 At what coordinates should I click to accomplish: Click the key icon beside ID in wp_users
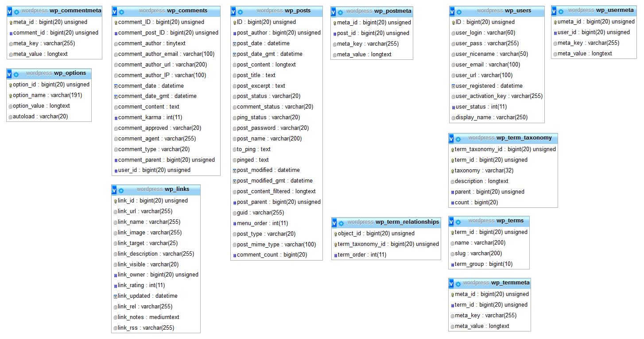[x=453, y=22]
